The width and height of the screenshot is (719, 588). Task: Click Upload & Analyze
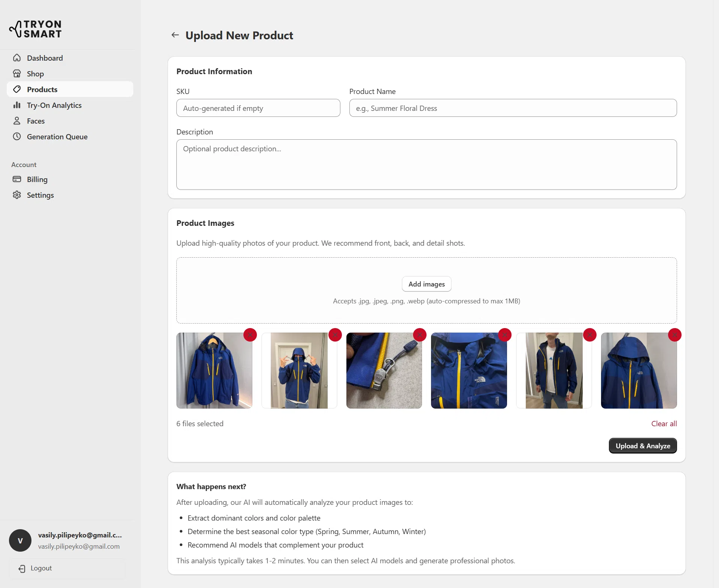pos(642,446)
